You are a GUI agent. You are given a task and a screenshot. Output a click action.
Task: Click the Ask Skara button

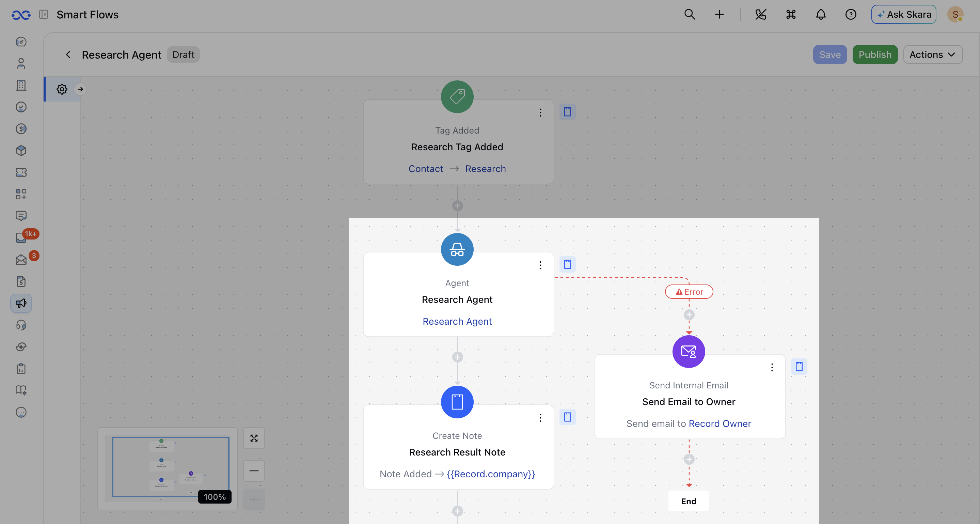click(903, 14)
